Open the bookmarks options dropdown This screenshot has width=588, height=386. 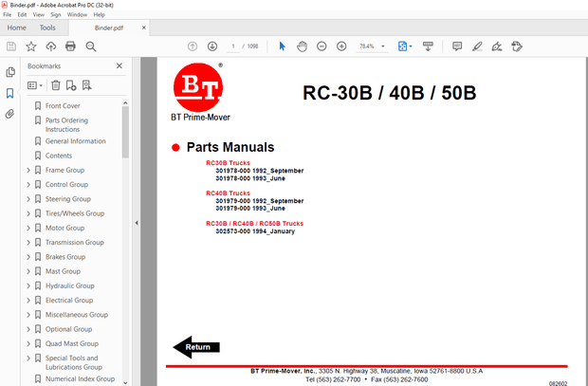35,85
